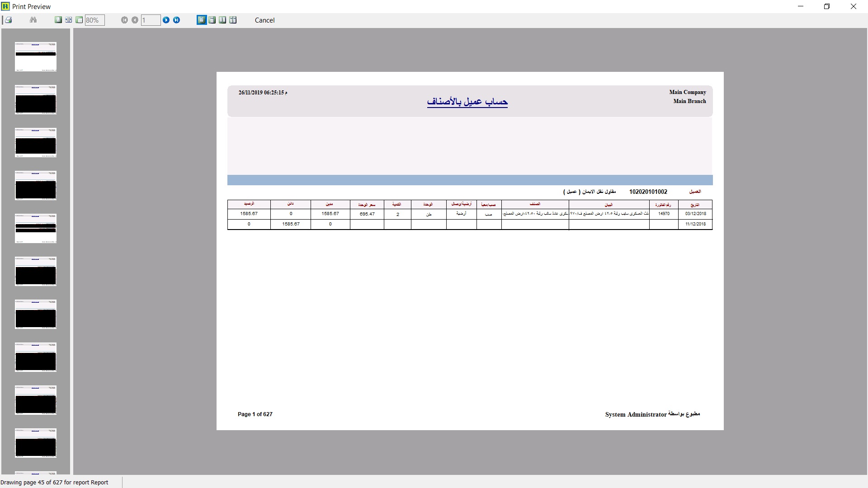This screenshot has height=488, width=868.
Task: Click the Print icon in toolbar
Action: point(8,20)
